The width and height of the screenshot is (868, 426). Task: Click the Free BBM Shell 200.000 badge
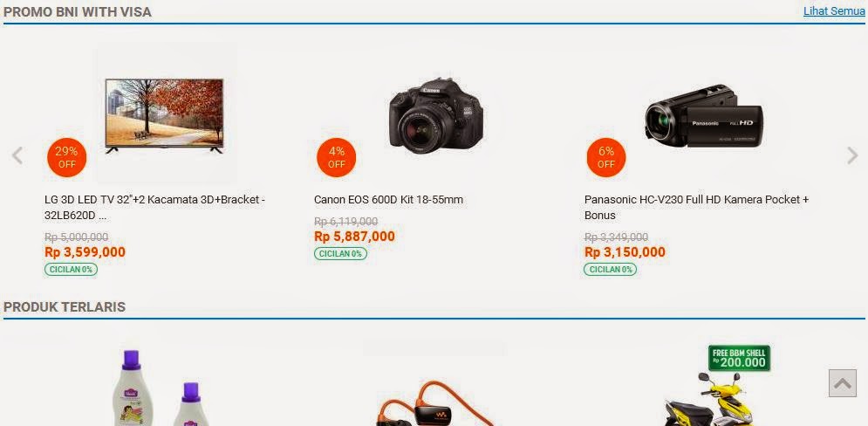tap(739, 359)
